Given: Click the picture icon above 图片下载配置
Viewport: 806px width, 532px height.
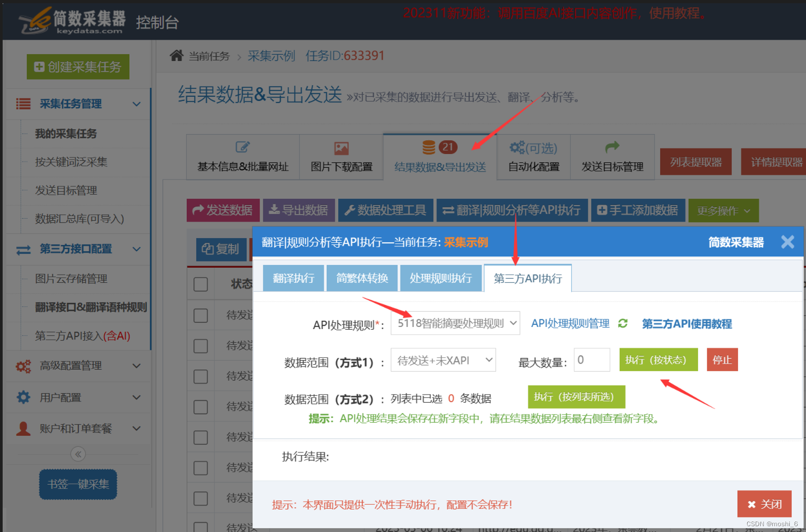Looking at the screenshot, I should point(341,148).
